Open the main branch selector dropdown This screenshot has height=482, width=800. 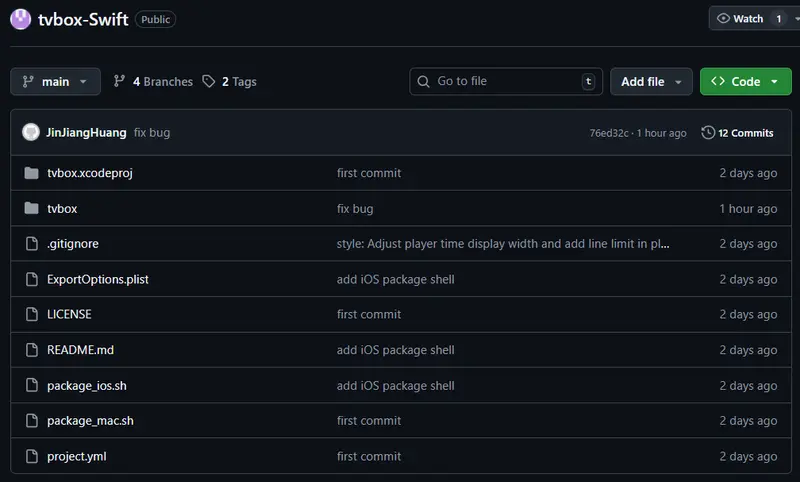tap(56, 82)
